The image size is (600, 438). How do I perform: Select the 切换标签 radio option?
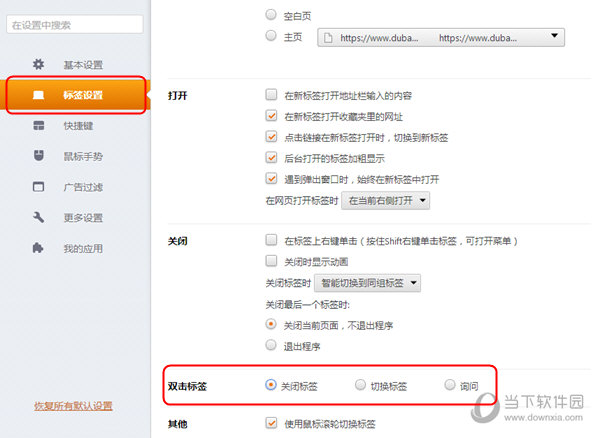tap(361, 385)
